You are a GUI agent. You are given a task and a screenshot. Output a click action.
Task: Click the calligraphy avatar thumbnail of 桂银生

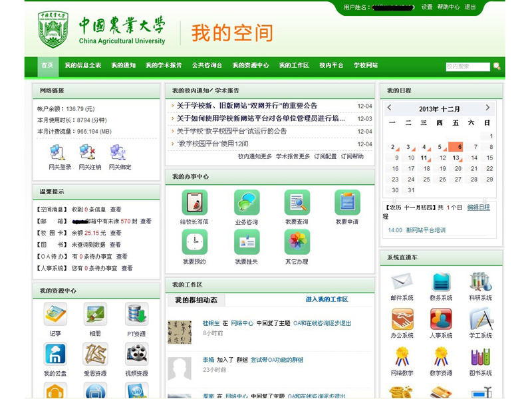click(180, 332)
